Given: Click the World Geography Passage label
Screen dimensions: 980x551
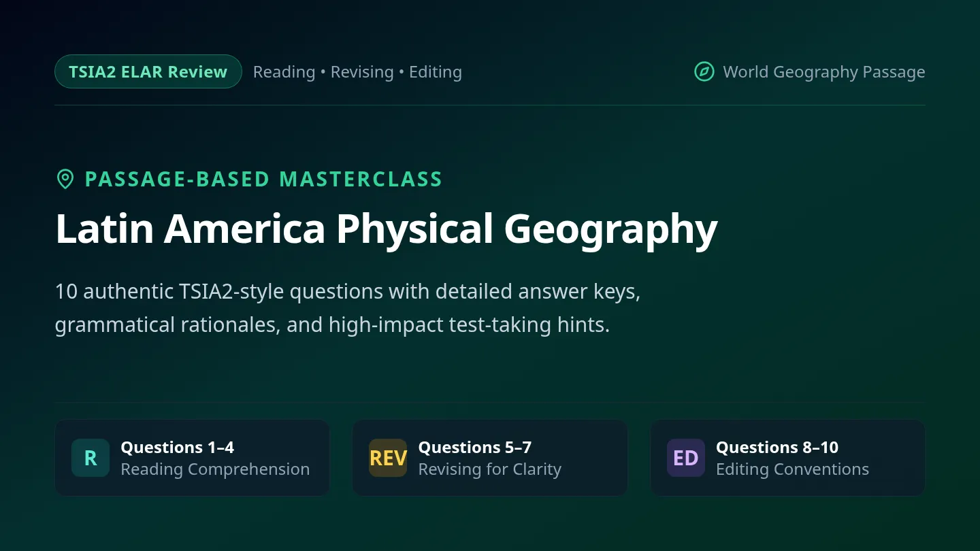Looking at the screenshot, I should pos(824,72).
